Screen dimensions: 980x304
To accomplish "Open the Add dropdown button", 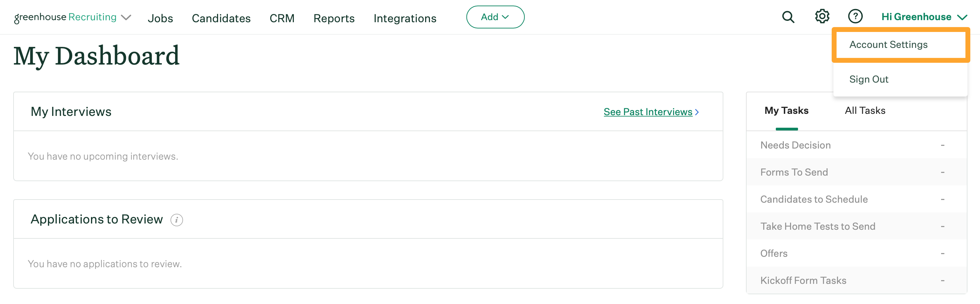I will (495, 17).
